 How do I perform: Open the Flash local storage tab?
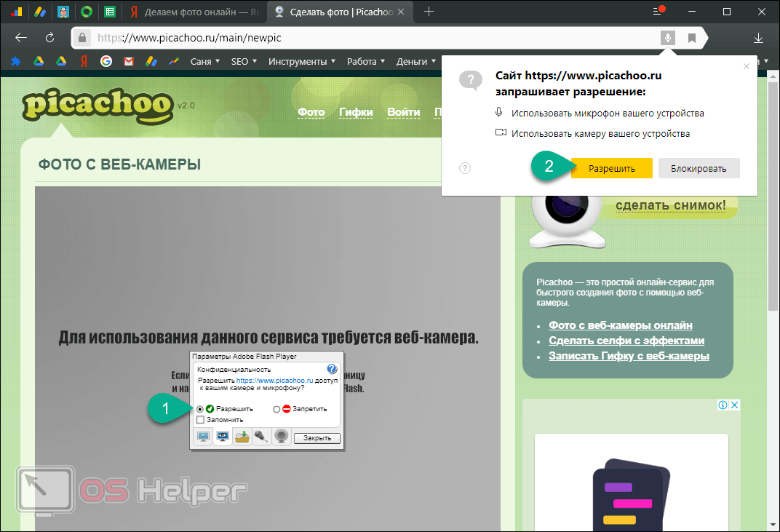(242, 437)
